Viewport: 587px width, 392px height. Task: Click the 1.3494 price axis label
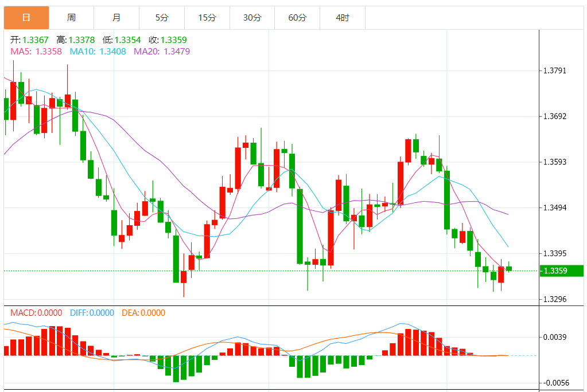[x=555, y=207]
